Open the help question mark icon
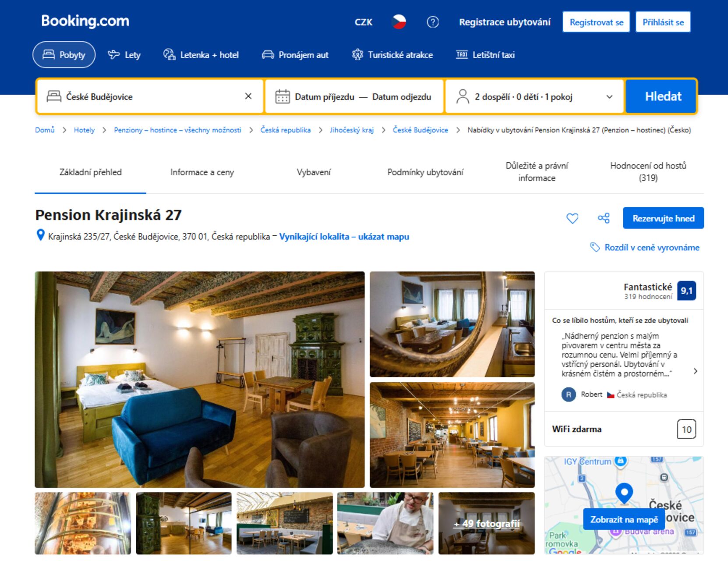 pos(433,22)
